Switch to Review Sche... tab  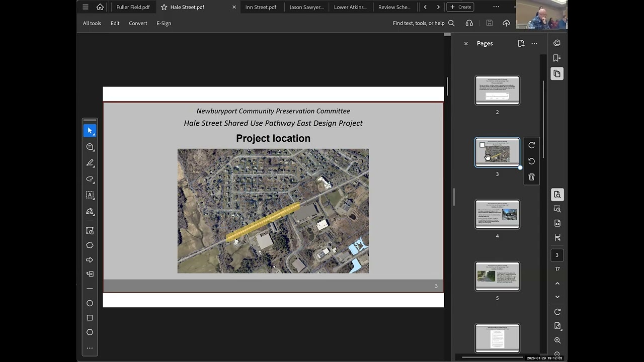tap(394, 7)
